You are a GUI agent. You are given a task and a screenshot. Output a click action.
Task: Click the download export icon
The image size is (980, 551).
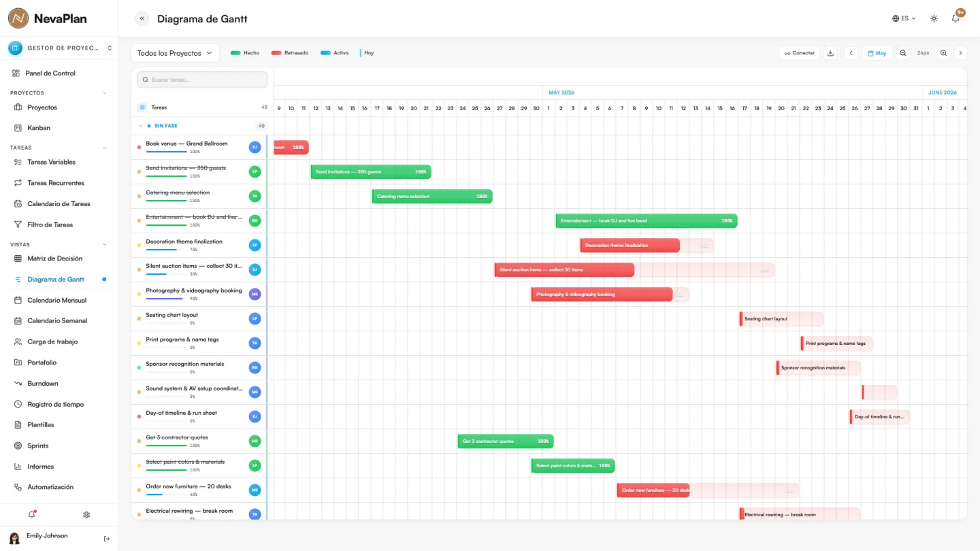pos(830,53)
